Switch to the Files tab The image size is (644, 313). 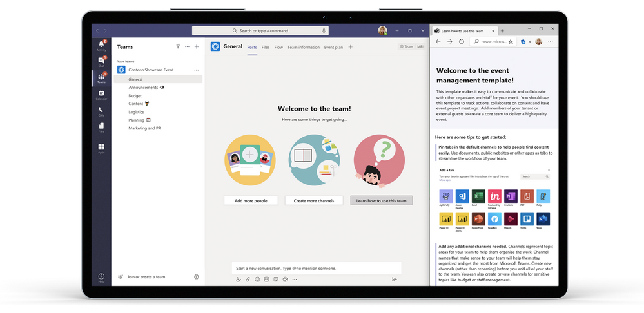tap(266, 47)
